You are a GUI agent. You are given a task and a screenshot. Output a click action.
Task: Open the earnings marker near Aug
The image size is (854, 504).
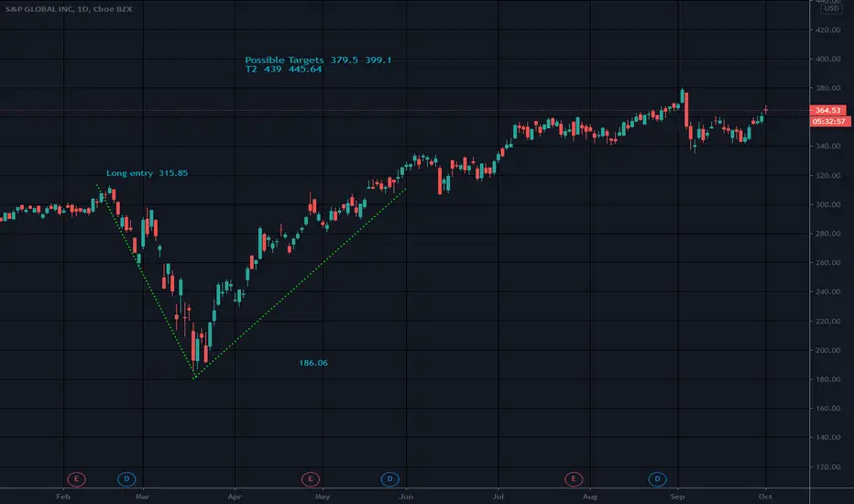(574, 479)
